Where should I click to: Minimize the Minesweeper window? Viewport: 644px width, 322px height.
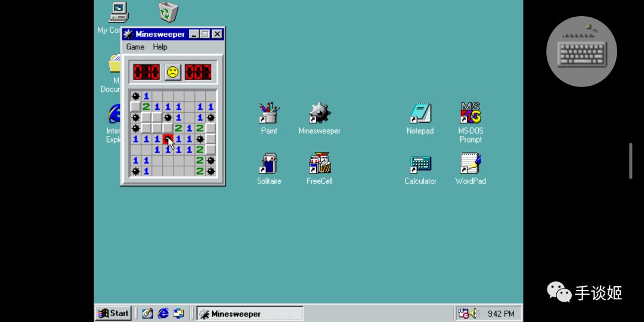point(194,34)
